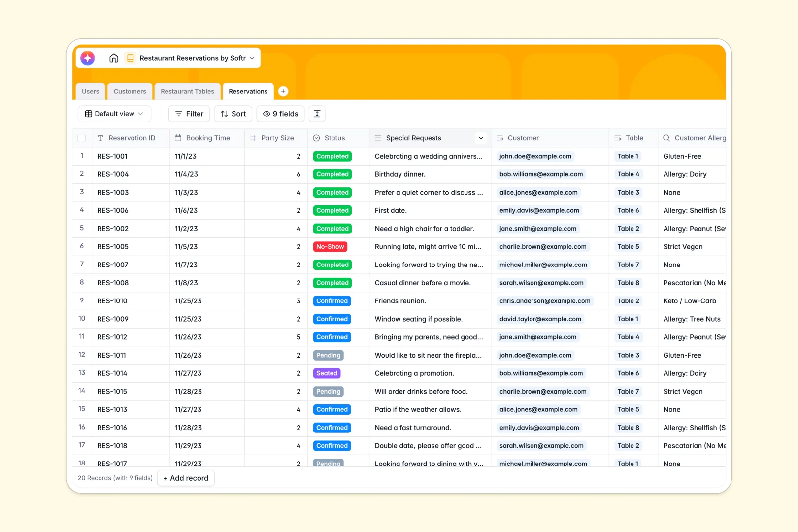Select the RES-1003 cell

[x=131, y=193]
